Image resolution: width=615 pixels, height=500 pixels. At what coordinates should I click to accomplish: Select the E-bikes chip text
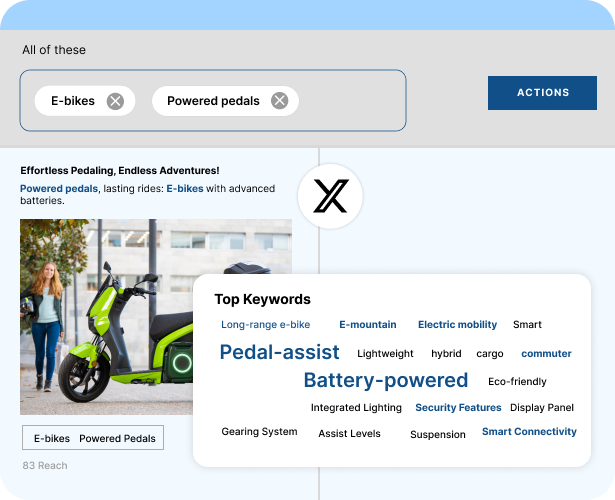point(73,101)
